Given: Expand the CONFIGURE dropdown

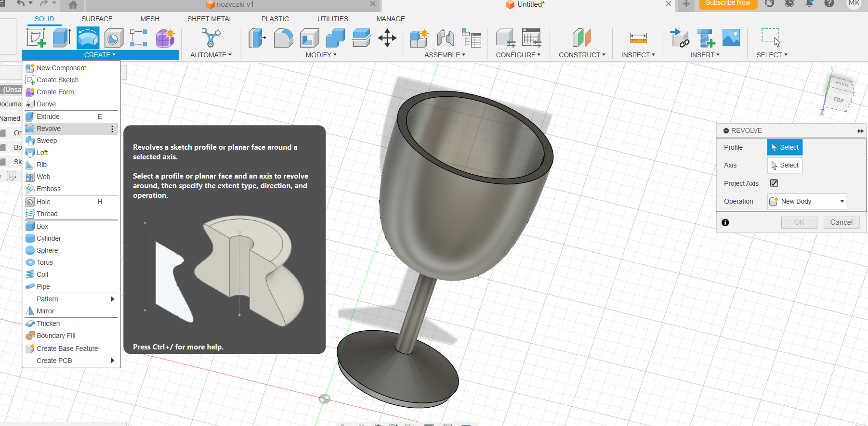Looking at the screenshot, I should (x=518, y=55).
